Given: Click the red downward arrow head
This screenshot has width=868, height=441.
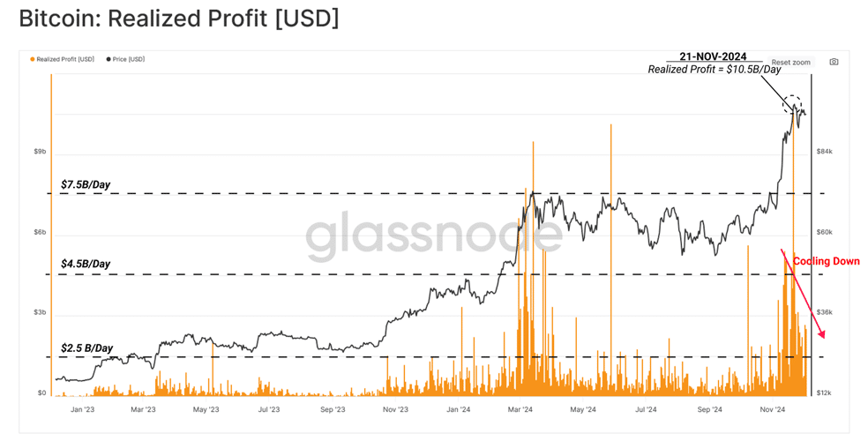Looking at the screenshot, I should coord(822,334).
